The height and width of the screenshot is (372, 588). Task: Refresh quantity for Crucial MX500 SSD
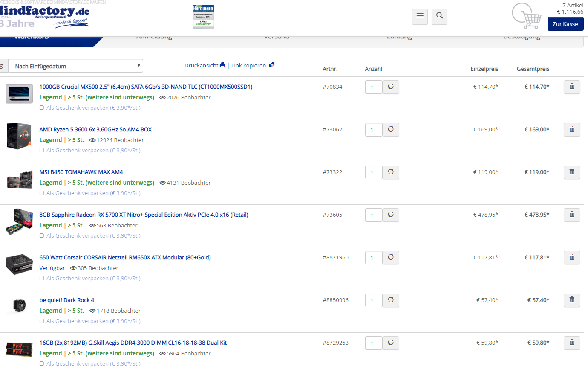tap(391, 87)
